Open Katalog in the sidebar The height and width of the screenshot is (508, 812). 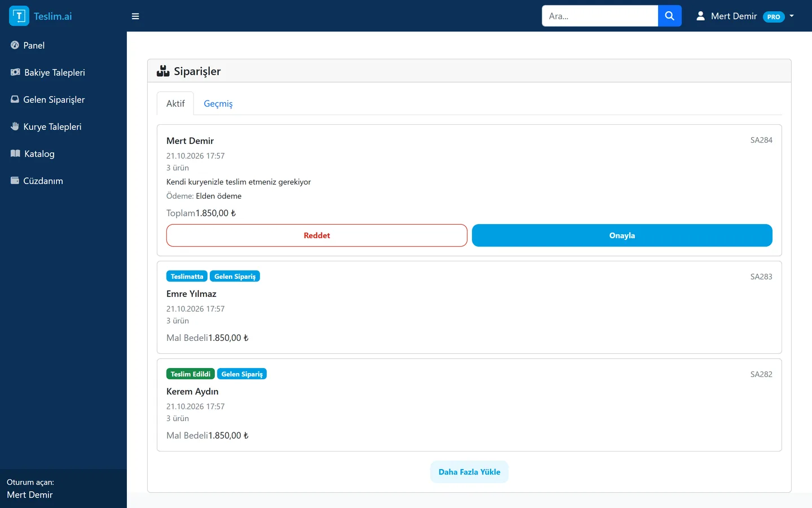(x=63, y=154)
